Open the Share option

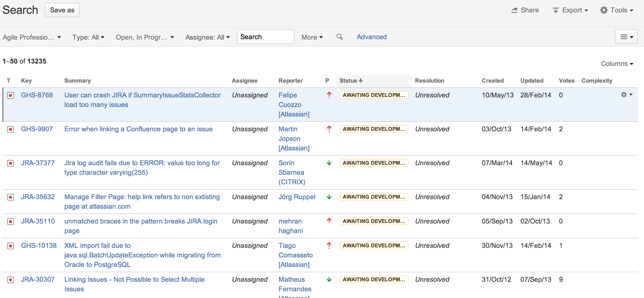525,10
